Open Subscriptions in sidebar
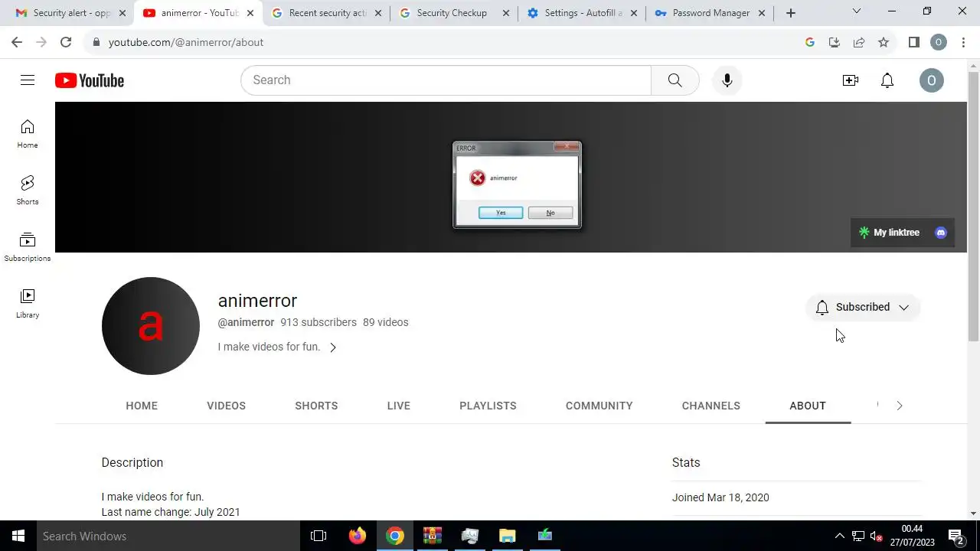This screenshot has height=551, width=980. click(x=28, y=247)
